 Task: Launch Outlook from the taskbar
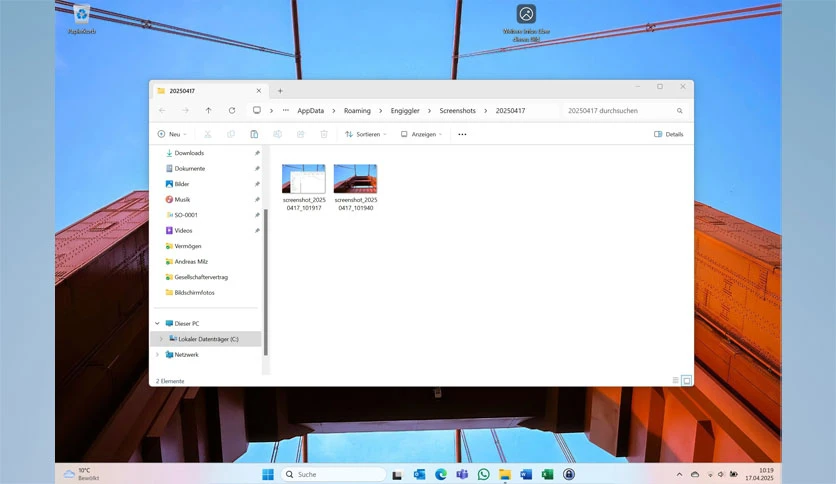pos(420,474)
